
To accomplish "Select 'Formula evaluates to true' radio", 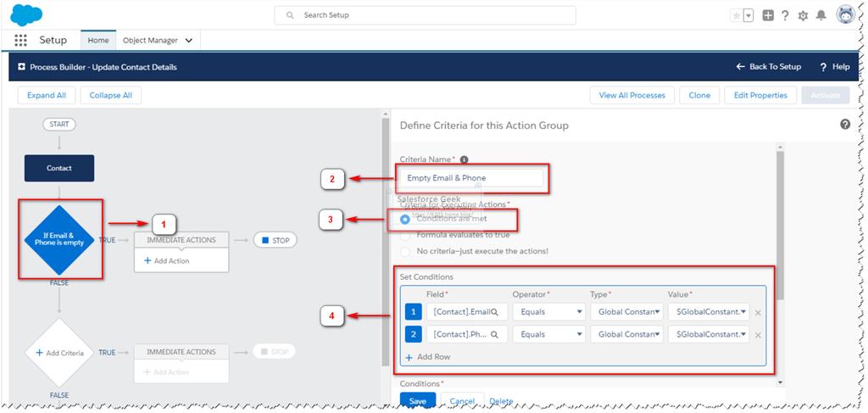I will [x=405, y=235].
